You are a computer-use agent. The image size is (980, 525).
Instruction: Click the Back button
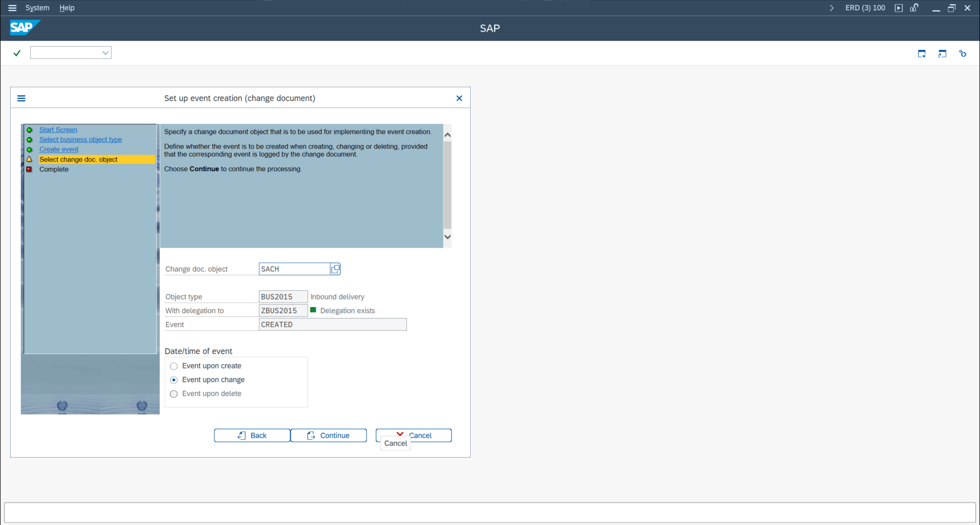coord(252,435)
